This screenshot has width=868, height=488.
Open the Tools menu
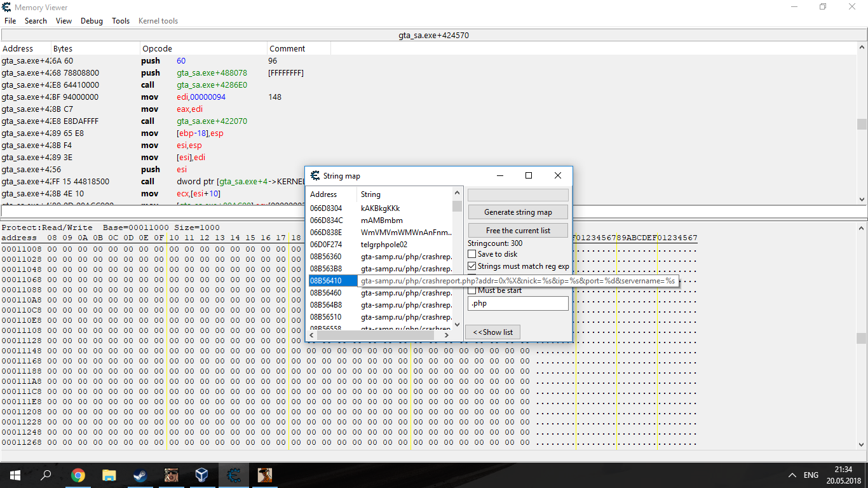tap(121, 21)
